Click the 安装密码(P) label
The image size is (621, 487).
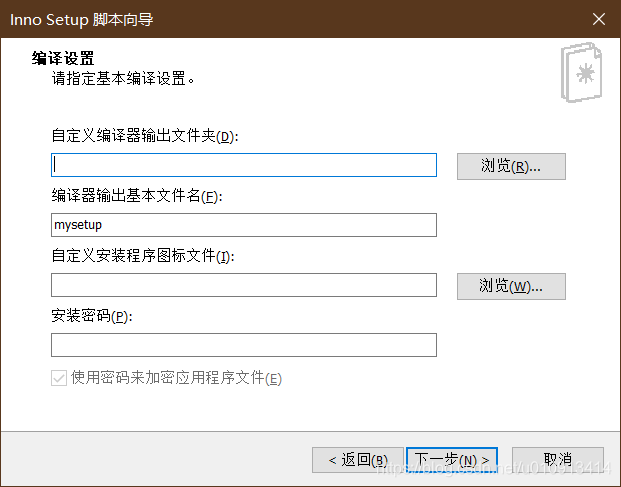91,316
